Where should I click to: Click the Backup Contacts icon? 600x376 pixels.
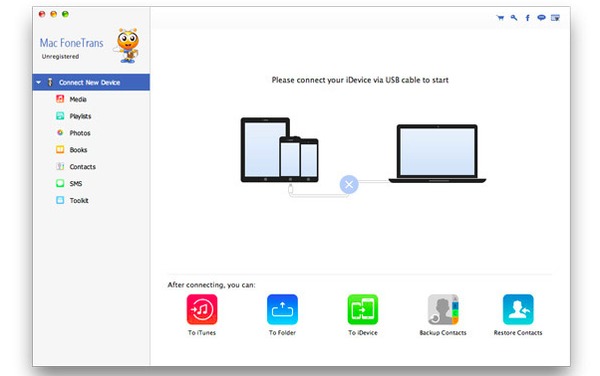click(443, 309)
